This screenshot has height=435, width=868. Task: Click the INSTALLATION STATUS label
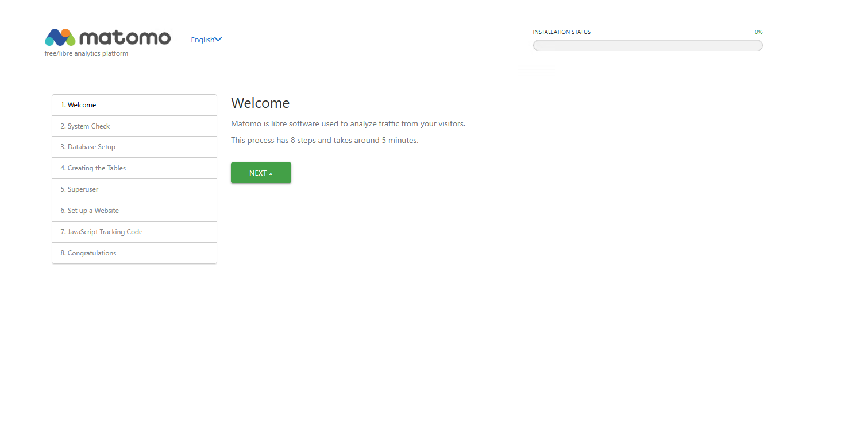(x=561, y=32)
